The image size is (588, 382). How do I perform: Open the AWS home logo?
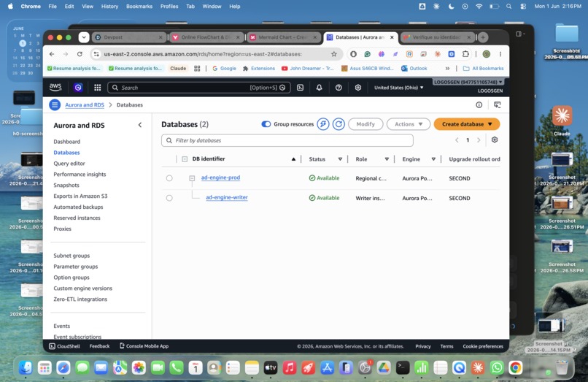coord(55,87)
